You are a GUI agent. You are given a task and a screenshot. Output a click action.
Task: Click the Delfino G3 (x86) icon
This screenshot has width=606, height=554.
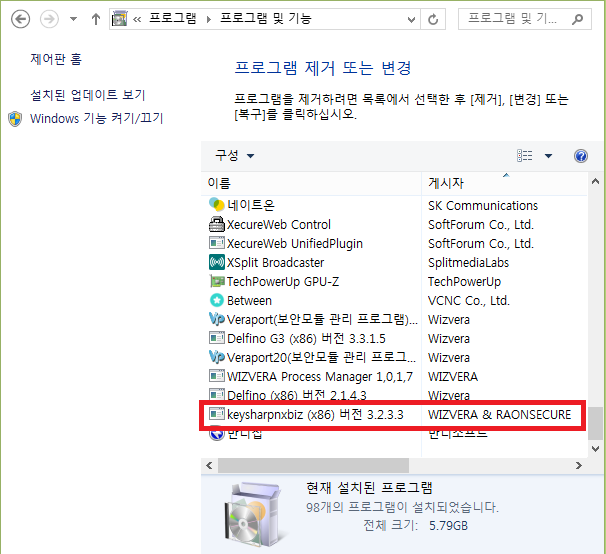tap(216, 338)
